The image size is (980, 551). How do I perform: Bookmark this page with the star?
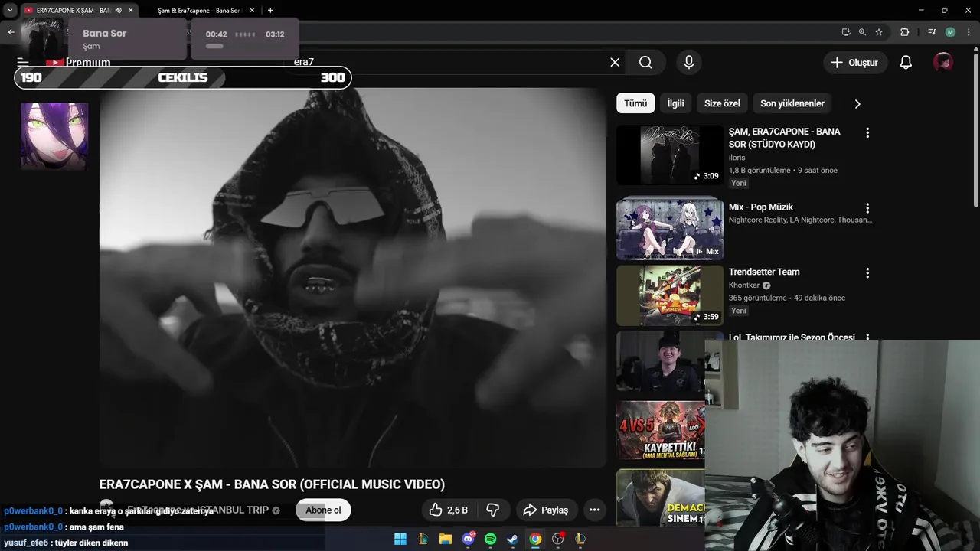click(x=879, y=32)
